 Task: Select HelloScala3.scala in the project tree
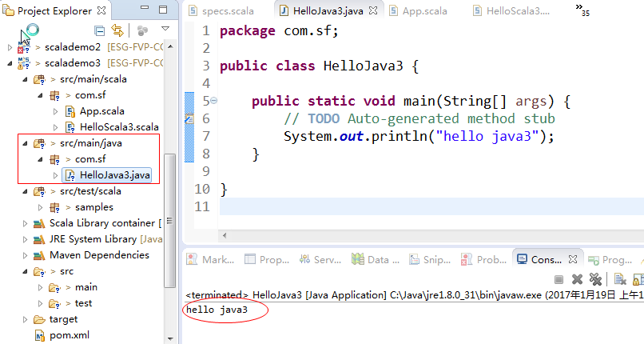point(119,127)
